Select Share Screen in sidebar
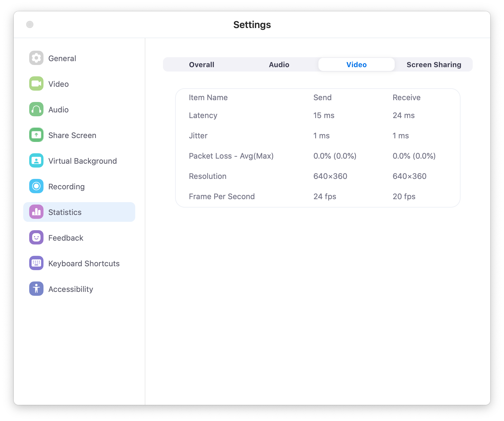The image size is (504, 421). coord(72,135)
